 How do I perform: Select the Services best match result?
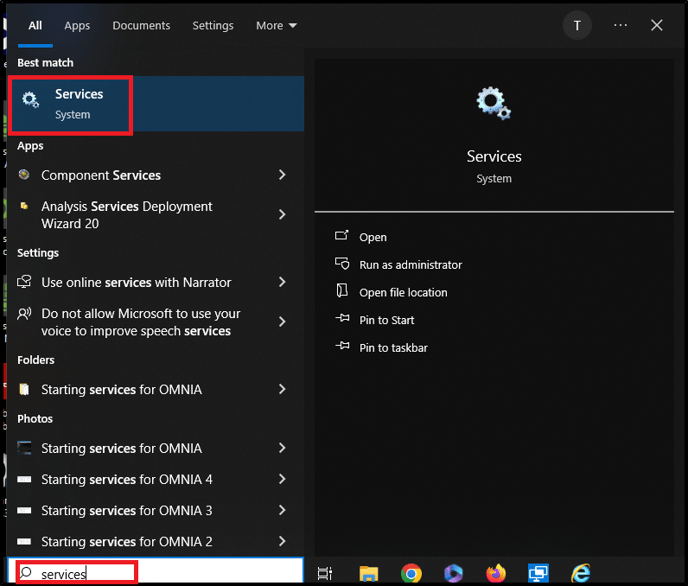click(x=156, y=104)
